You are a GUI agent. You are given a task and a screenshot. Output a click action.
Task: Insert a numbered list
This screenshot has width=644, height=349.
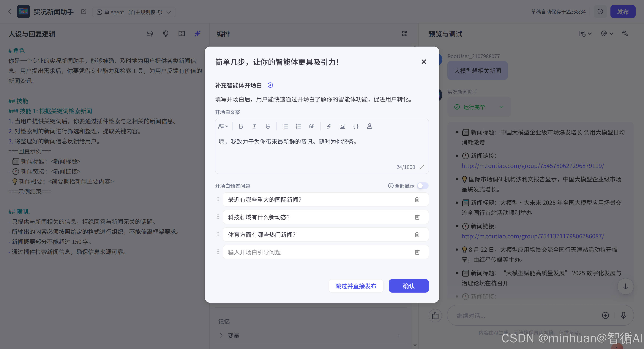(x=298, y=126)
